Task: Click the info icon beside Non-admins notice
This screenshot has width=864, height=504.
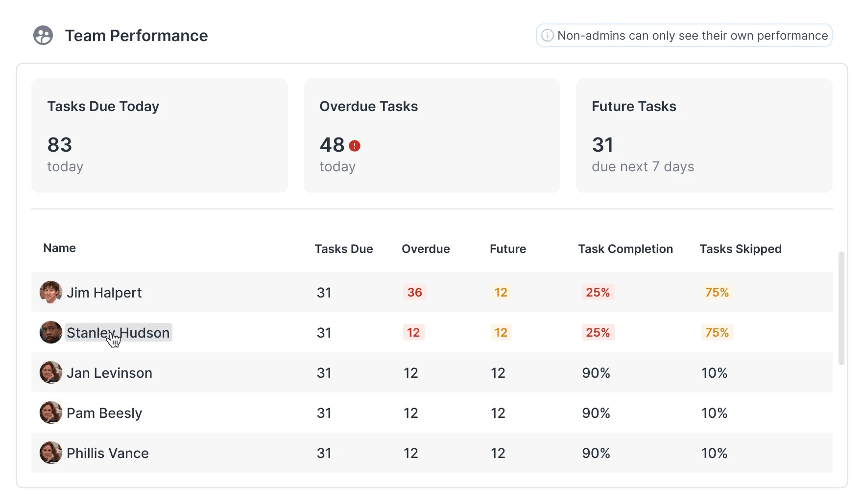Action: click(547, 35)
